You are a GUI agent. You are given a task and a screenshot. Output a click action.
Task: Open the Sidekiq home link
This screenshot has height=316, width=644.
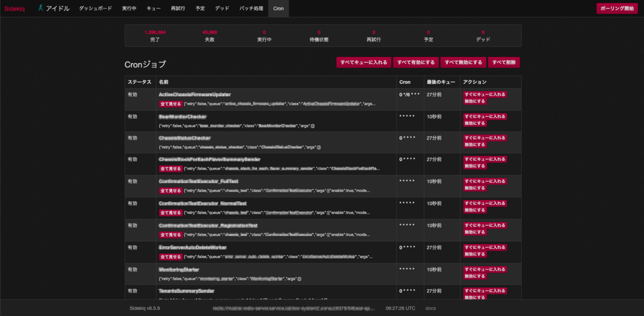(13, 9)
